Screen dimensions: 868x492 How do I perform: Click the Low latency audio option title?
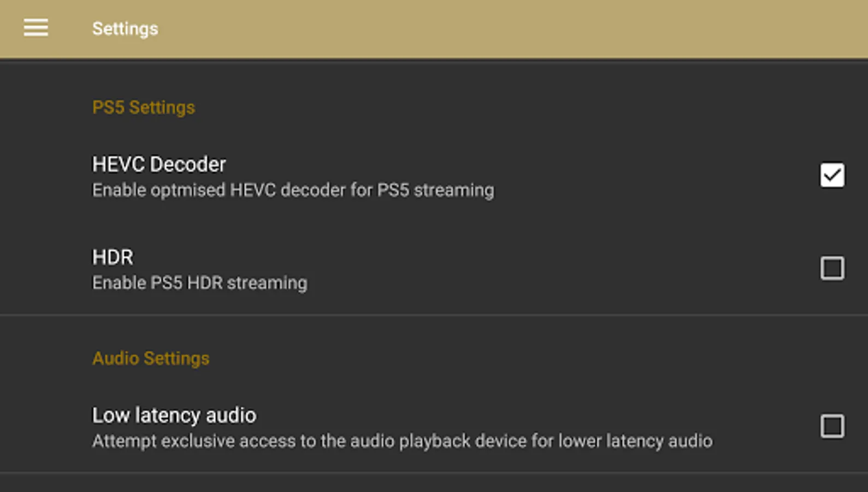coord(174,415)
